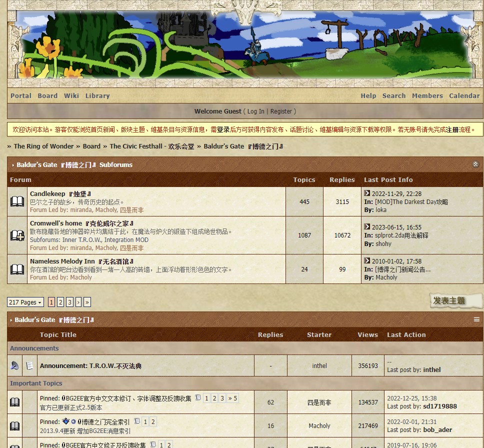Click inthel in the announcement Starter column

319,366
